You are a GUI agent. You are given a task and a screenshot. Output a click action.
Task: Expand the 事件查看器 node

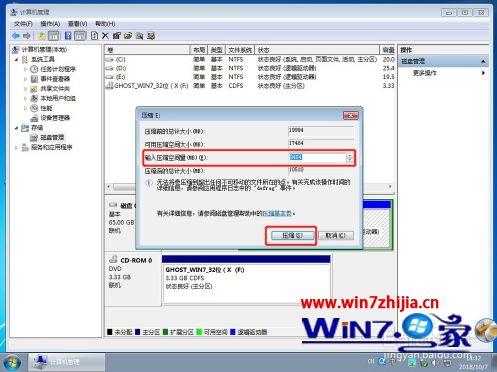click(x=25, y=79)
